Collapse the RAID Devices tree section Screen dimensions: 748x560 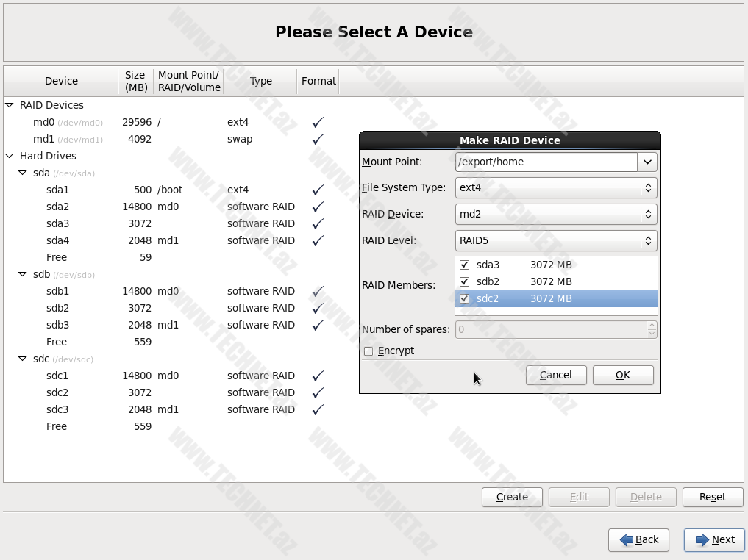click(10, 105)
